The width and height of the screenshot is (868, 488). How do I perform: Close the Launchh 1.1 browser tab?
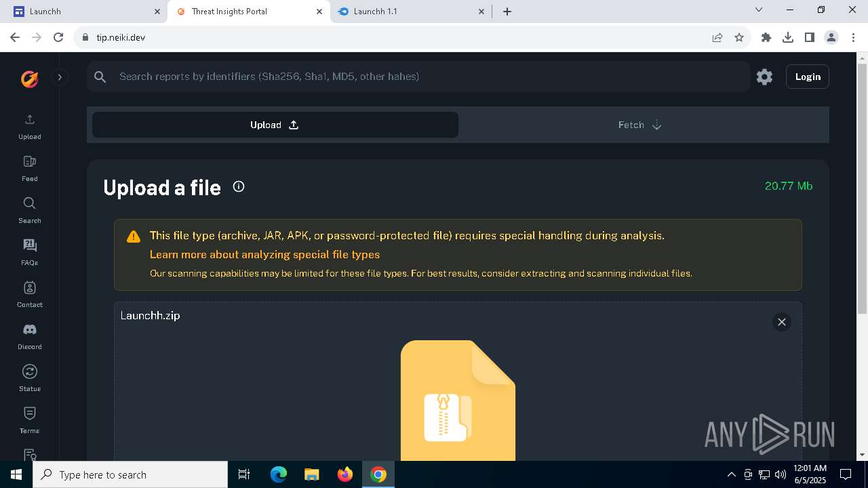[x=481, y=12]
